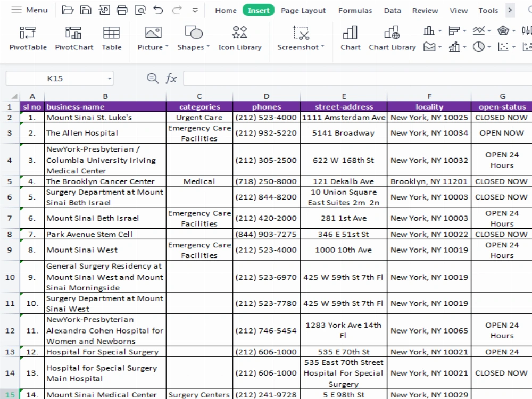Click the cell Surgery Centers
Screen dimensions: 532x399
point(199,395)
